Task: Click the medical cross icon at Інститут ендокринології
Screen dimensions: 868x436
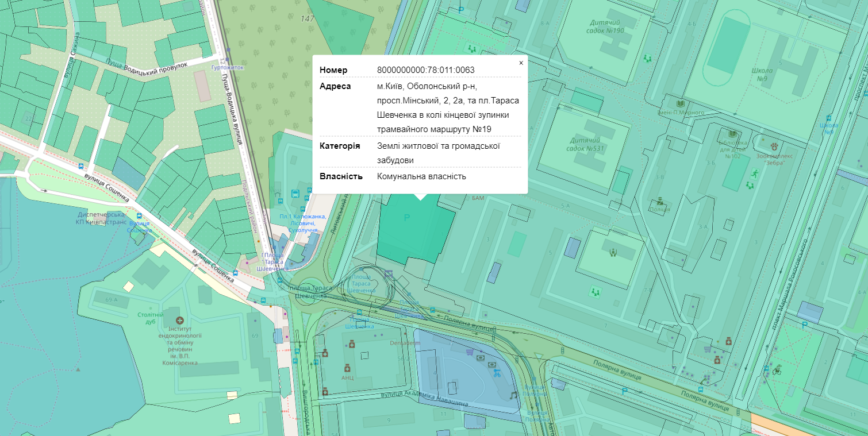Action: pos(180,320)
